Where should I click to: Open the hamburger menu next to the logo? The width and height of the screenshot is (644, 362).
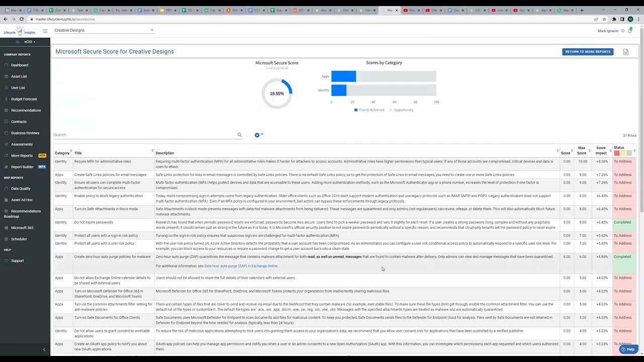[x=45, y=31]
